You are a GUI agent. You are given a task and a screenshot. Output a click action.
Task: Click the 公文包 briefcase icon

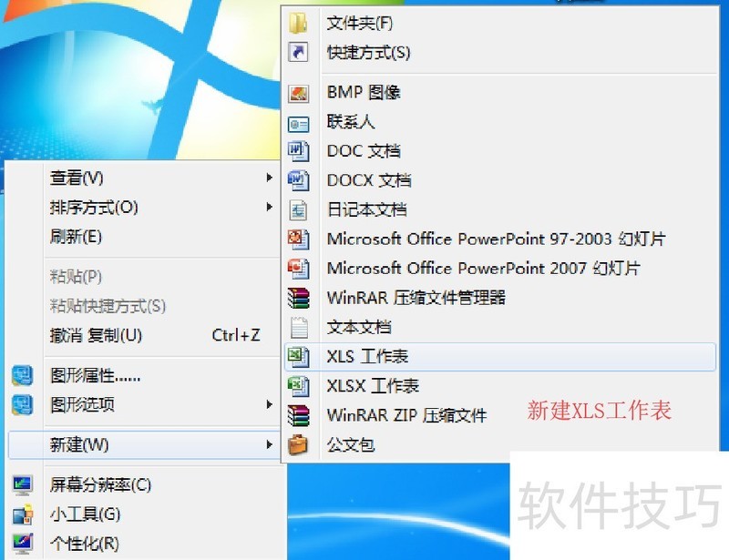click(298, 445)
